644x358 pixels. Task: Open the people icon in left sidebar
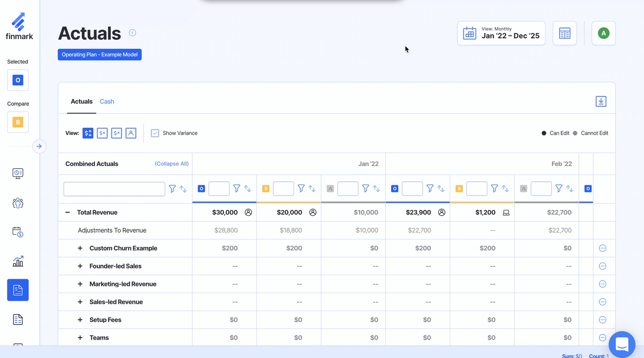pos(18,203)
